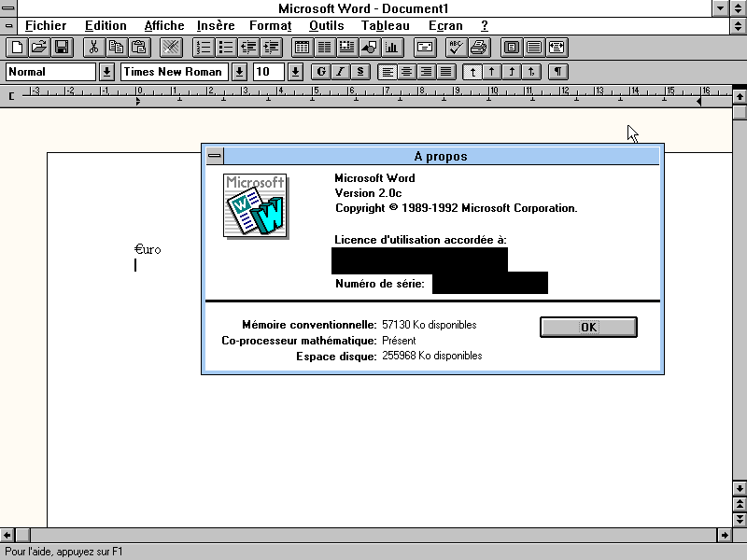Click the "€uro" text in document

(x=148, y=249)
